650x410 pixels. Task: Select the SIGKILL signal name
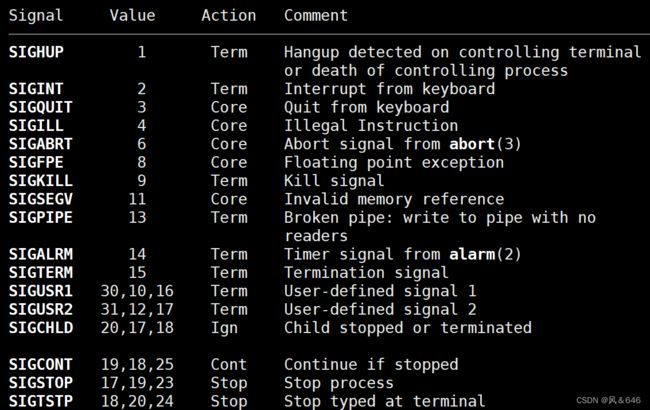[41, 181]
